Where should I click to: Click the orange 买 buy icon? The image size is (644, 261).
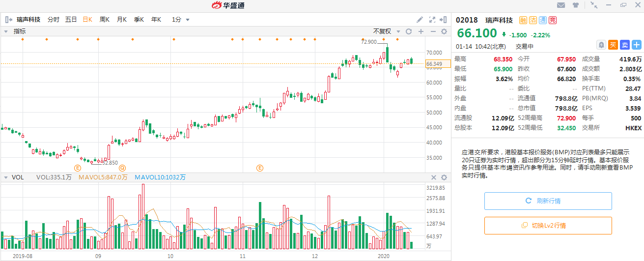click(613, 45)
